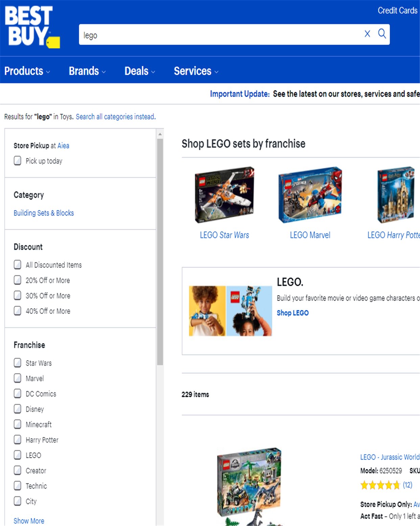Change store pickup location Aiea
The width and height of the screenshot is (420, 526).
click(63, 146)
